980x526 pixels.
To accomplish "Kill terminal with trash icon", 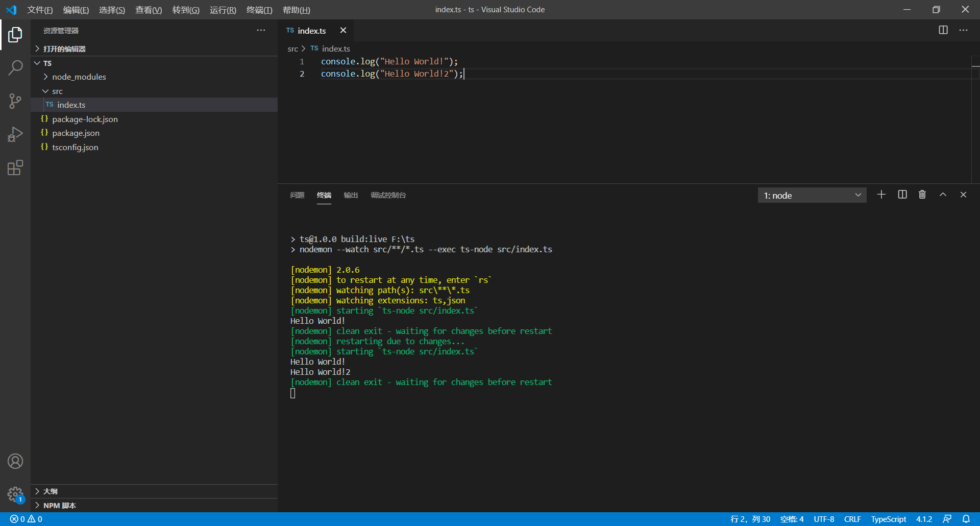I will [922, 195].
